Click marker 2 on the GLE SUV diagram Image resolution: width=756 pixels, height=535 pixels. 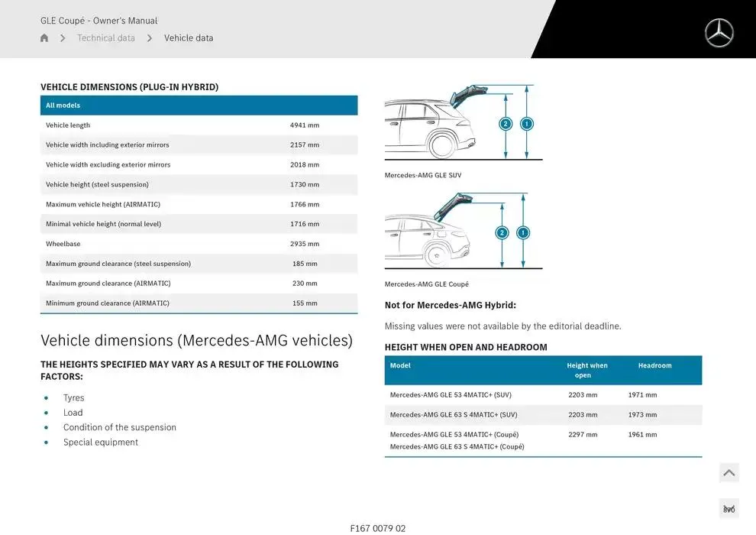506,124
